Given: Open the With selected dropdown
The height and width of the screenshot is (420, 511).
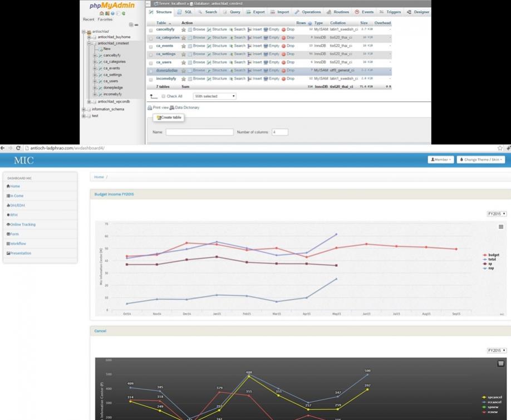Looking at the screenshot, I should tap(215, 96).
